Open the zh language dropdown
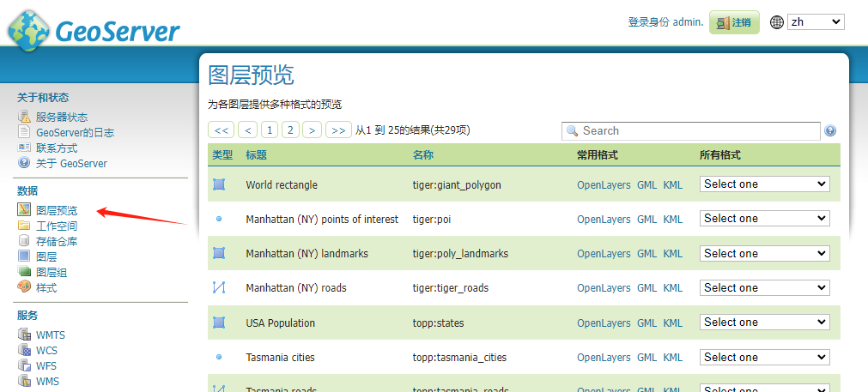868x392 pixels. [816, 22]
